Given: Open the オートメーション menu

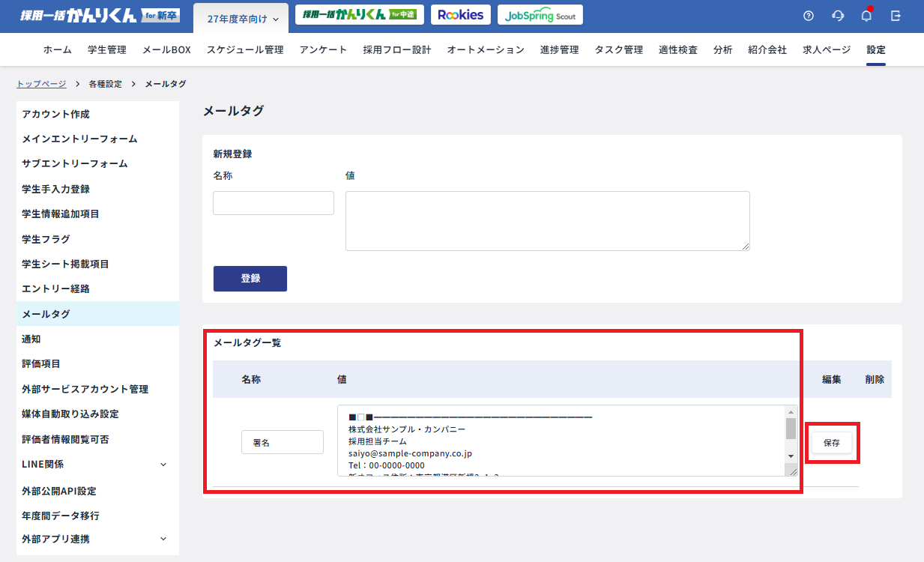Looking at the screenshot, I should (x=485, y=49).
